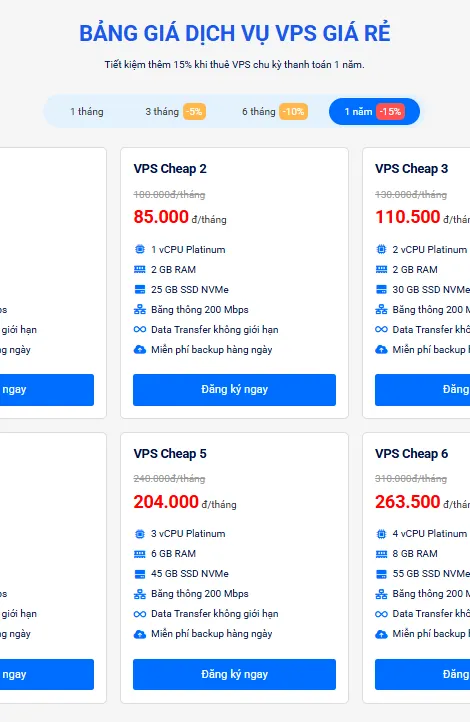This screenshot has height=722, width=470.
Task: Click the -15% discount badge
Action: pyautogui.click(x=390, y=111)
